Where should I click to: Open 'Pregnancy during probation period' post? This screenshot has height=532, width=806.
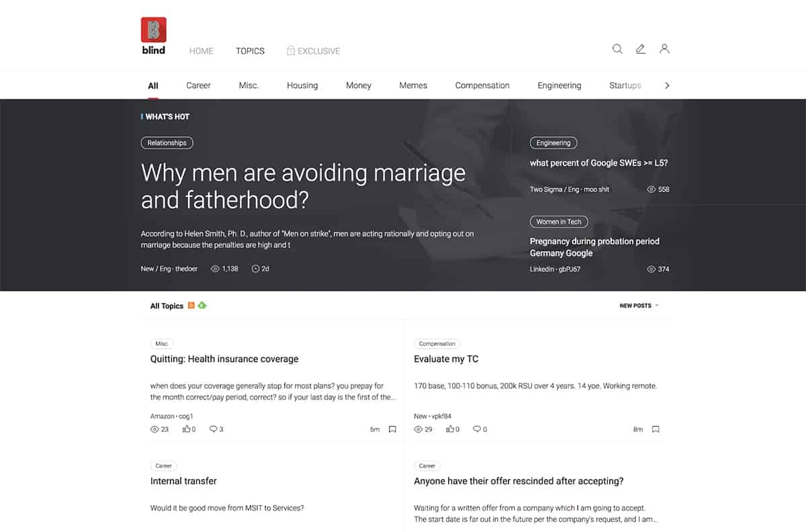[x=594, y=247]
